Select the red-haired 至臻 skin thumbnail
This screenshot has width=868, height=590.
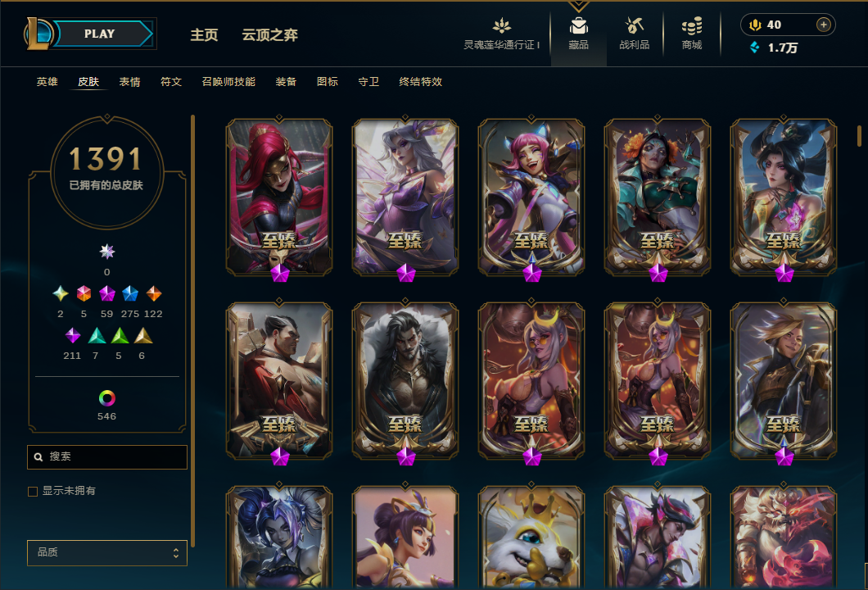click(279, 197)
